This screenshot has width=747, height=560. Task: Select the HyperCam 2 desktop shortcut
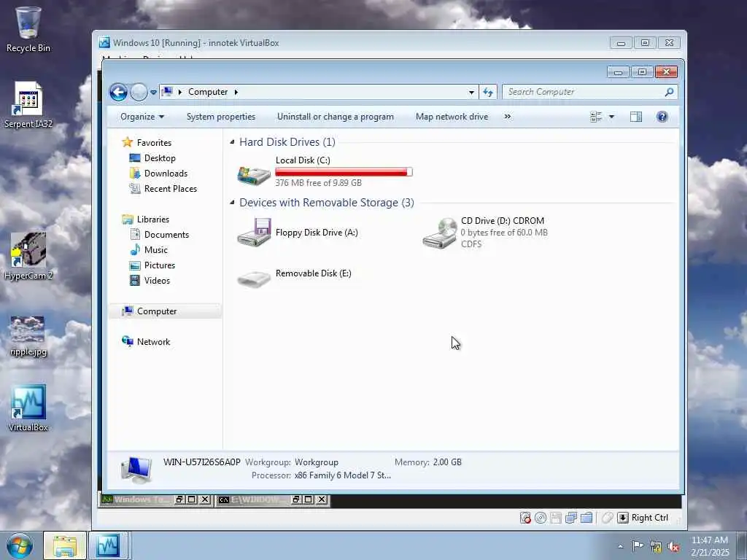click(x=28, y=257)
